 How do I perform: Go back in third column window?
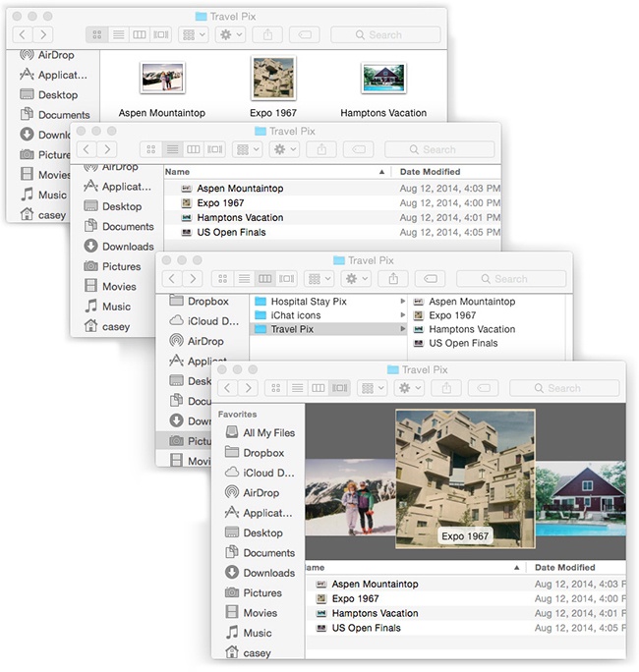(172, 279)
